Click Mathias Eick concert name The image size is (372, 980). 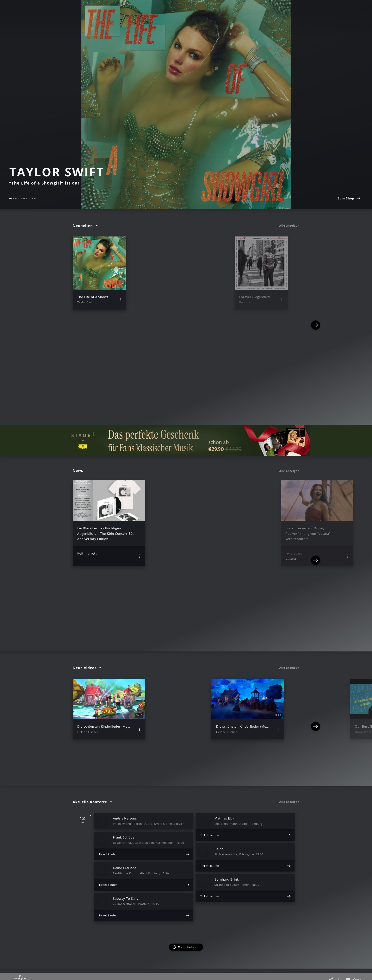224,818
